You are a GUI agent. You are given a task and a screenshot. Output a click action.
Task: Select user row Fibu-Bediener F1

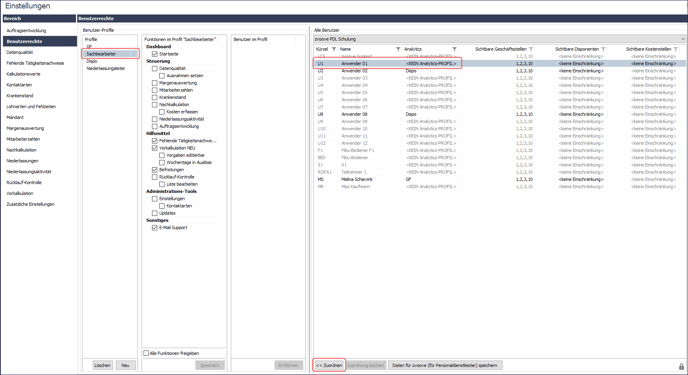(x=499, y=150)
